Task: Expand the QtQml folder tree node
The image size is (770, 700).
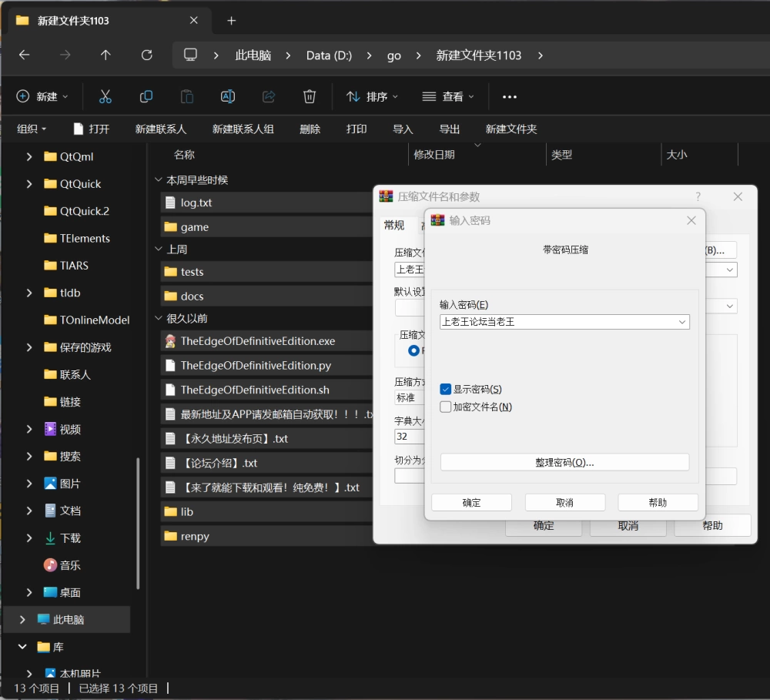Action: 29,156
